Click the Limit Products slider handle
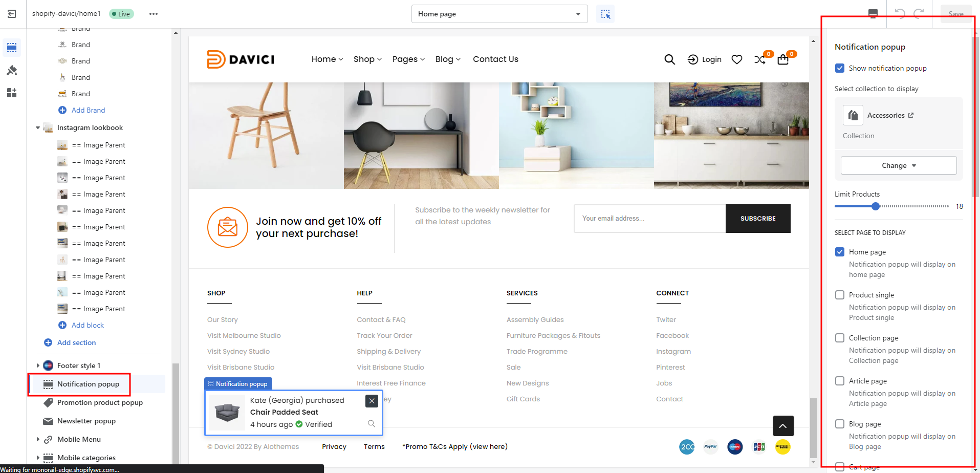Viewport: 980px width, 473px height. pyautogui.click(x=876, y=206)
